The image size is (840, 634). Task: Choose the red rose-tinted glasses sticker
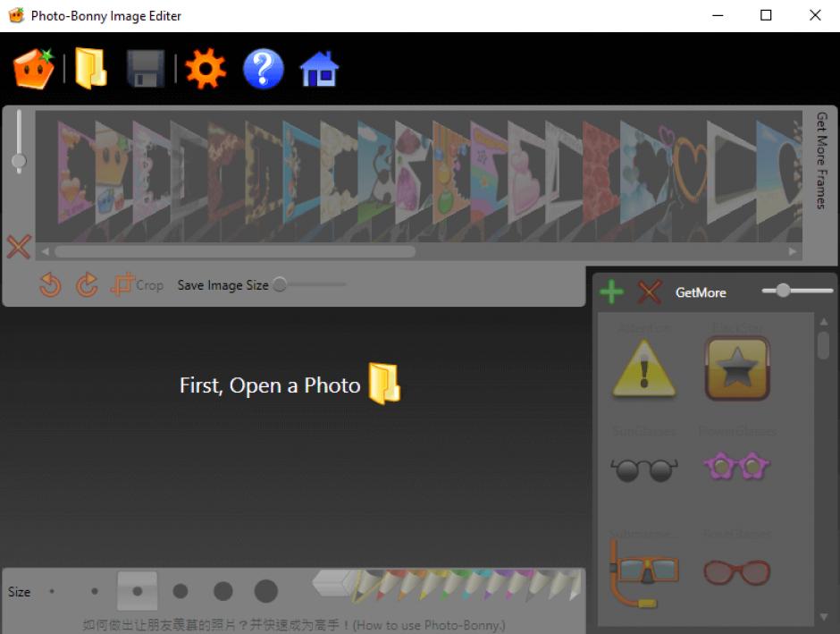736,572
